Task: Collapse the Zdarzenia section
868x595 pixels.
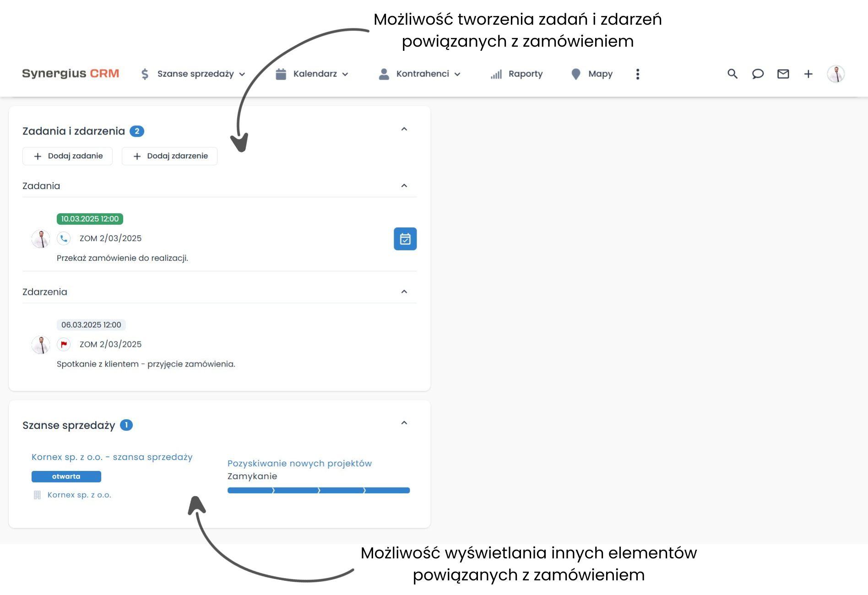Action: click(404, 291)
